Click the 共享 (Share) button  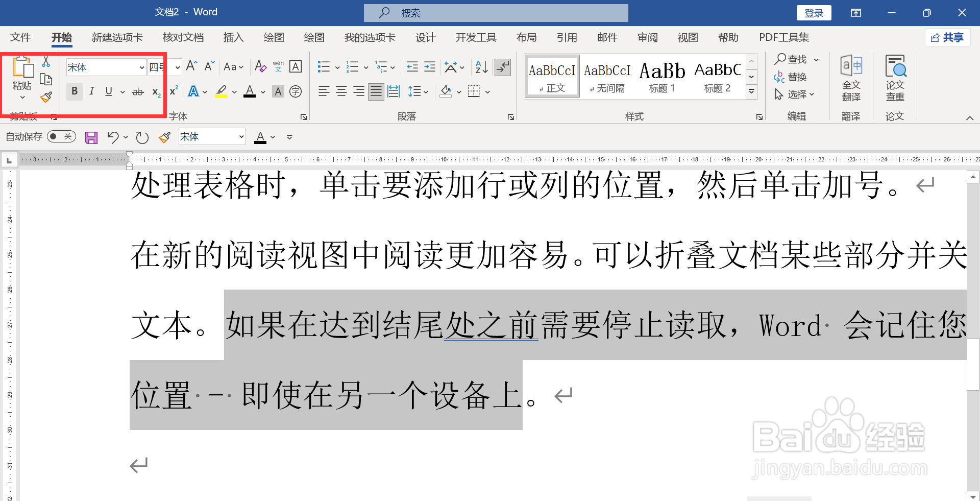(x=947, y=37)
